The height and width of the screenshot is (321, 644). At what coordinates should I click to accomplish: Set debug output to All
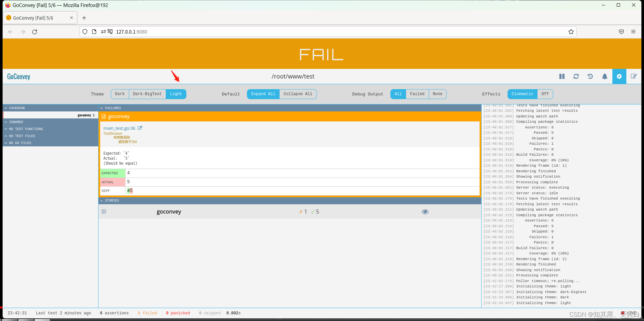(398, 94)
